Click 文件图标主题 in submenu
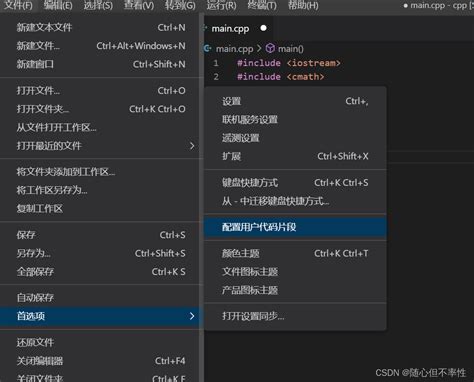Viewport: 474px width, 382px height. (295, 272)
